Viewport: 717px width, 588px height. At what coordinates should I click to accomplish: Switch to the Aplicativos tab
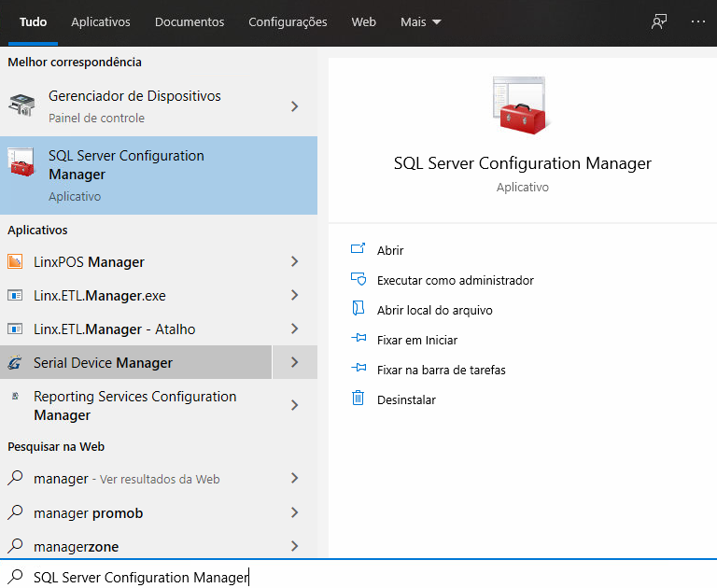pyautogui.click(x=101, y=21)
